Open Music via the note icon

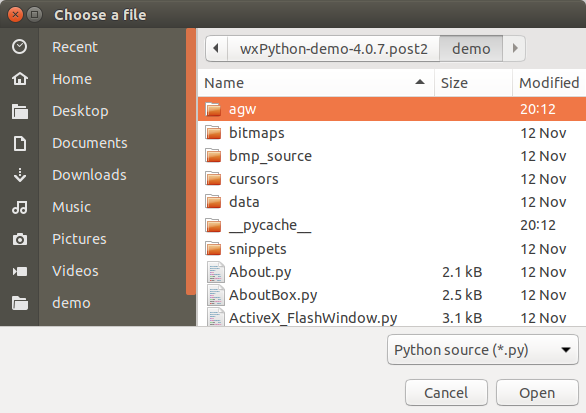[x=19, y=207]
